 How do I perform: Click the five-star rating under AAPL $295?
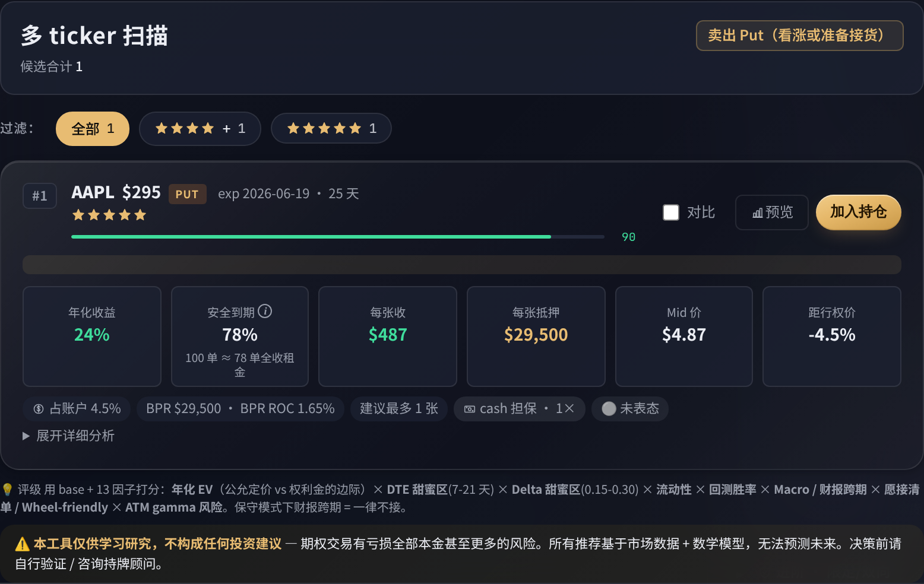click(109, 215)
